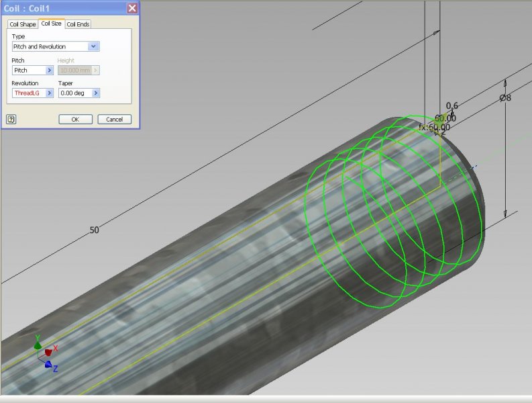Select the Coil Size tab
This screenshot has height=403, width=532.
51,24
